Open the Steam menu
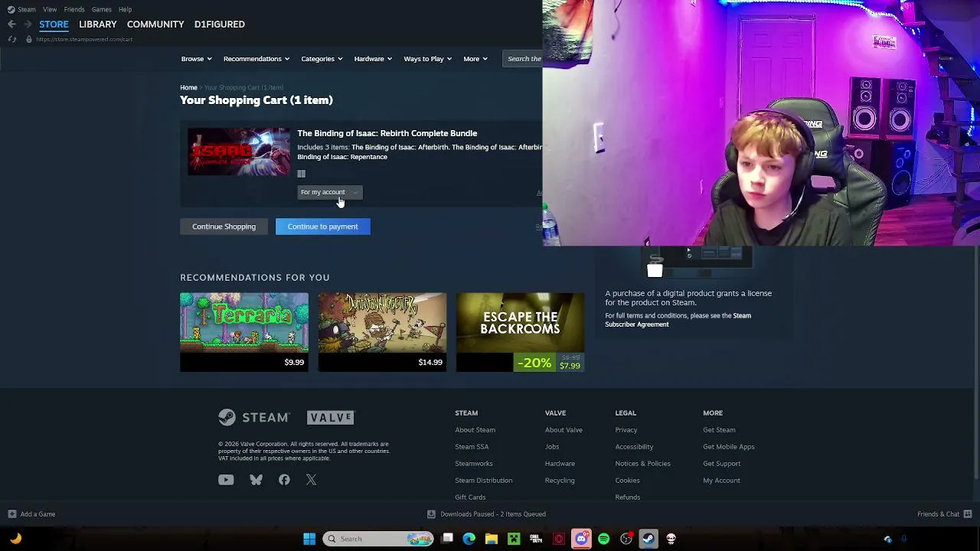This screenshot has width=980, height=551. pos(27,9)
